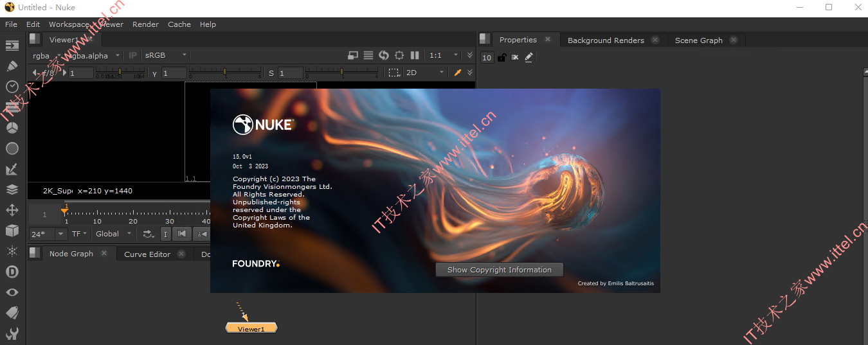Open the Filter nodes circle icon
868x345 pixels.
[12, 148]
